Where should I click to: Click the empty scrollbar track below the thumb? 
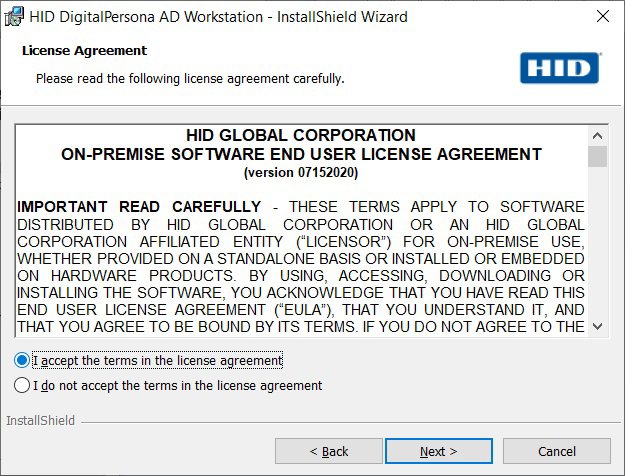point(597,250)
